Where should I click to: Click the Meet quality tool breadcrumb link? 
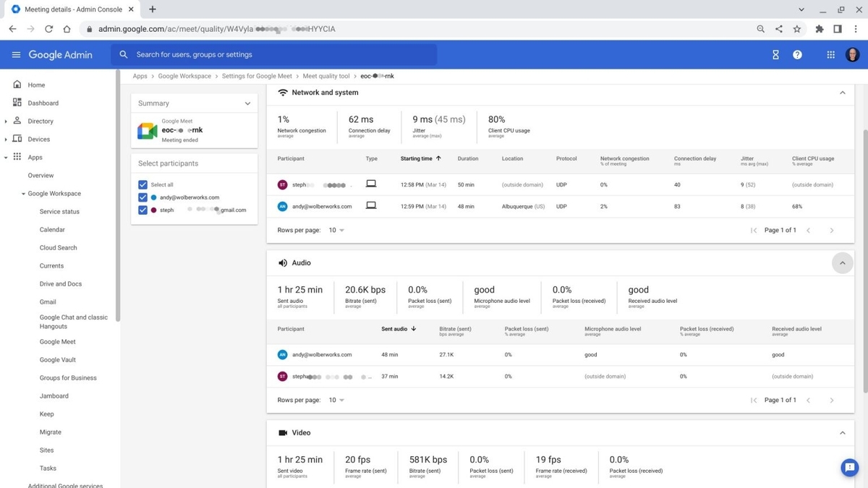coord(327,75)
